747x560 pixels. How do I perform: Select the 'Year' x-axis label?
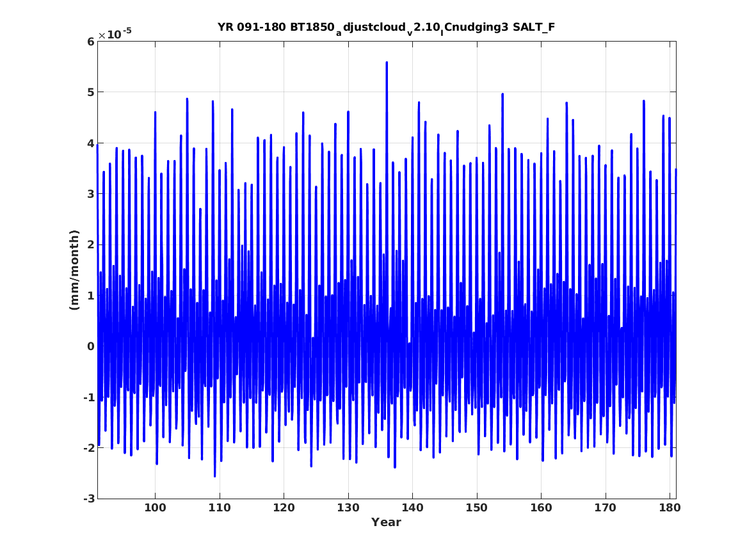click(386, 522)
